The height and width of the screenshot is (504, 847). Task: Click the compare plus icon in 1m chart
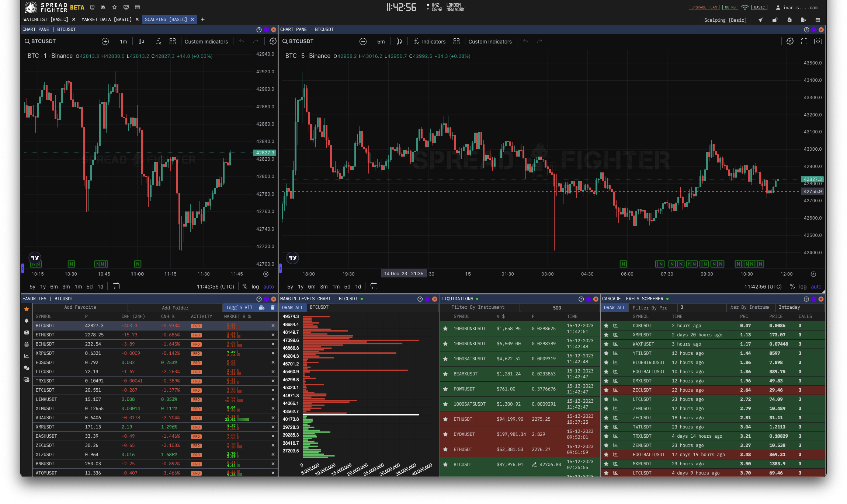[x=105, y=42]
